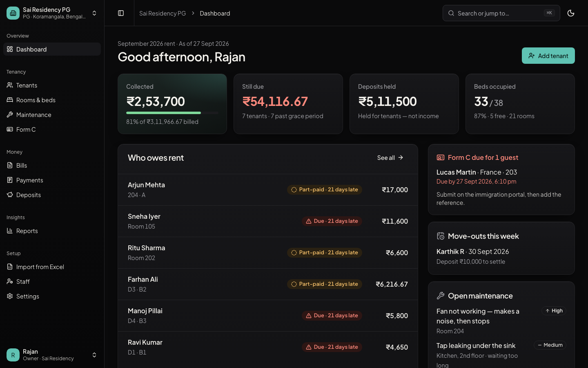This screenshot has width=588, height=368.
Task: Open Dashboard in the sidebar
Action: [52, 49]
